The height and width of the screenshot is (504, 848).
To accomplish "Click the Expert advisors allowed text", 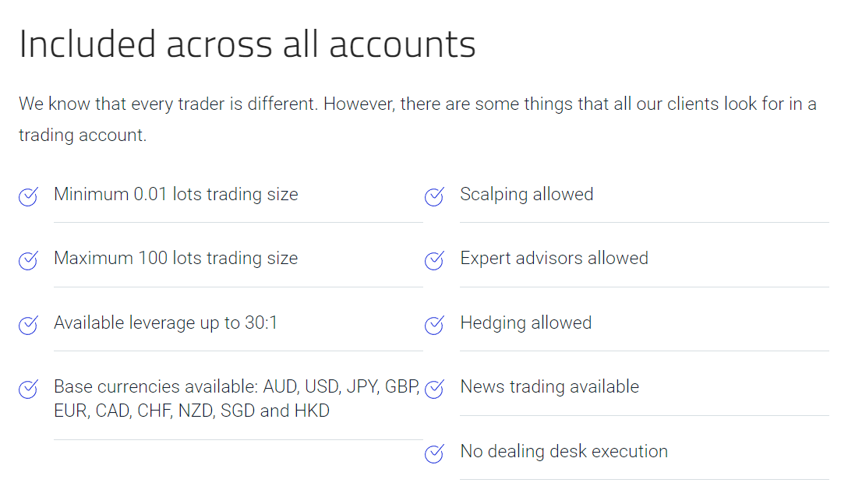I will point(554,258).
